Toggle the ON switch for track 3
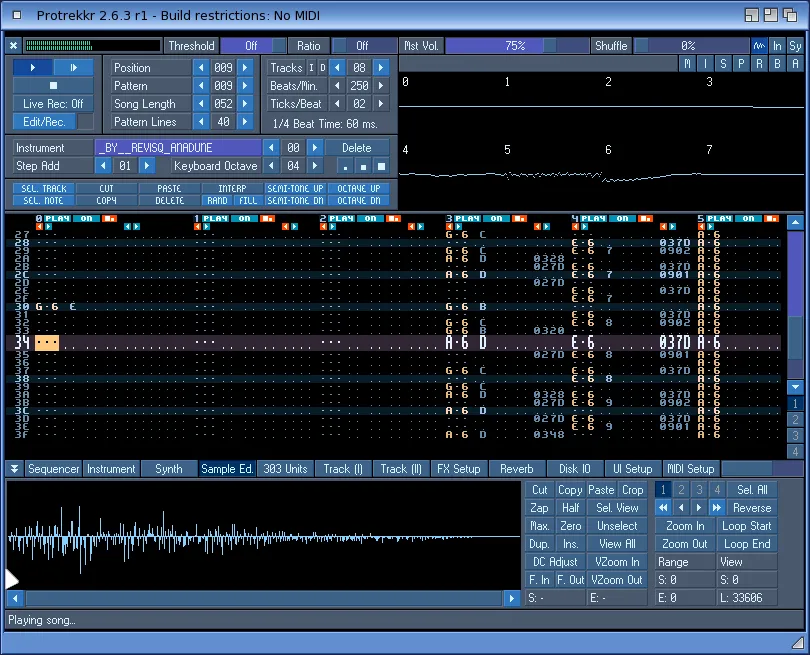The height and width of the screenshot is (655, 810). tap(495, 218)
